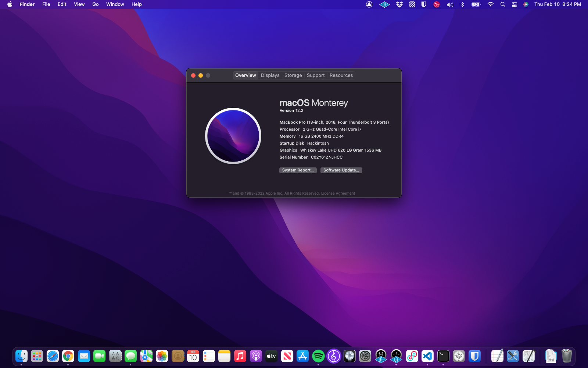
Task: Click the serial number C02Y61ZNJHCC
Action: [326, 157]
